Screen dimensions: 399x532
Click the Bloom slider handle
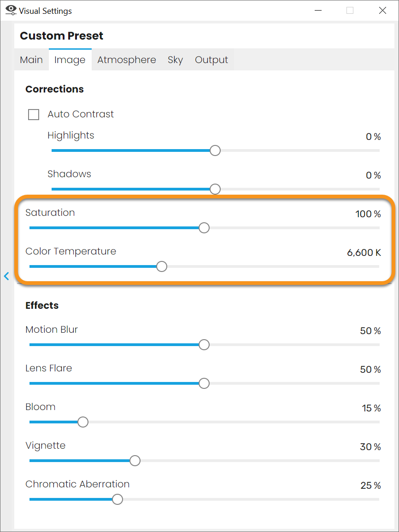(83, 422)
